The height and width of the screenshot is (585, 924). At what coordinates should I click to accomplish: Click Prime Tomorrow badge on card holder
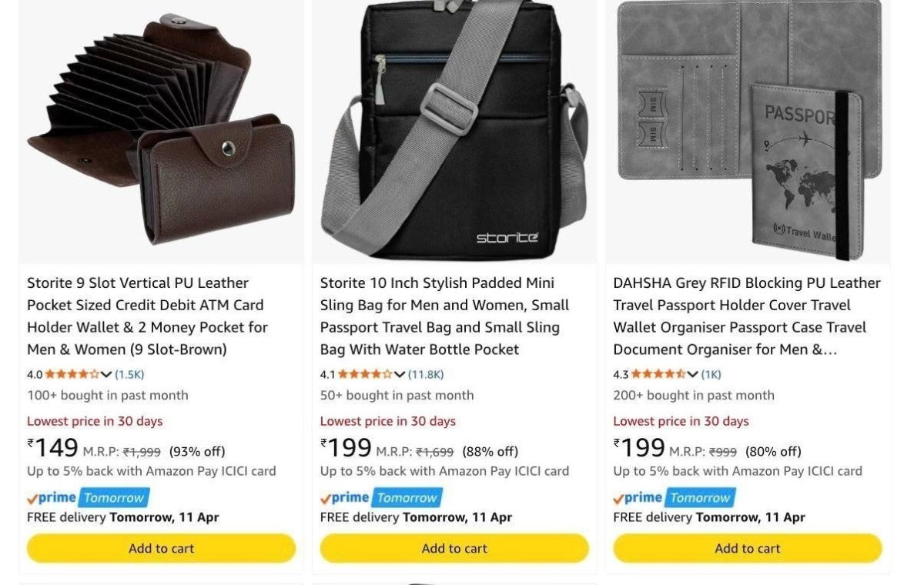point(89,498)
